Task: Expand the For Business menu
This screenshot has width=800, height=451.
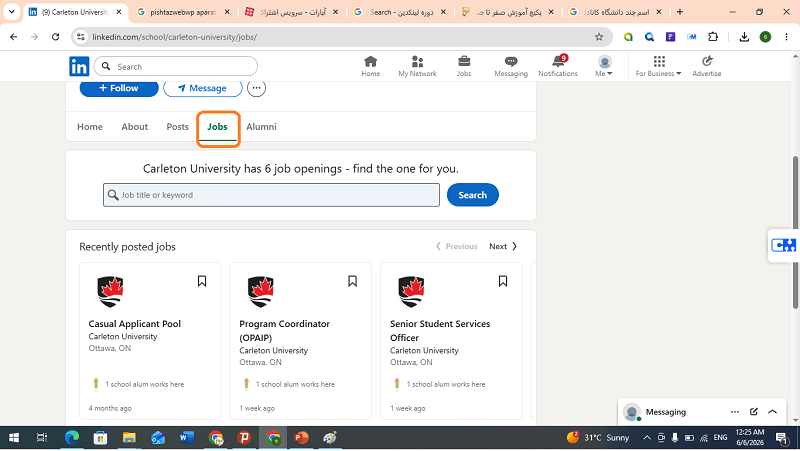Action: [x=659, y=66]
